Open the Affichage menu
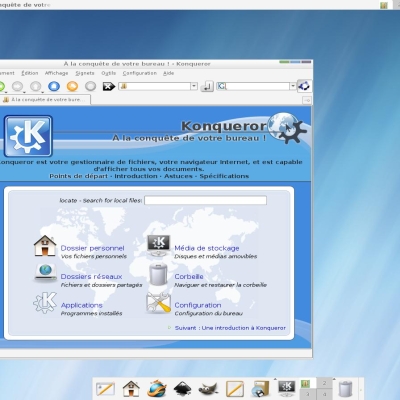This screenshot has height=400, width=400. point(56,73)
